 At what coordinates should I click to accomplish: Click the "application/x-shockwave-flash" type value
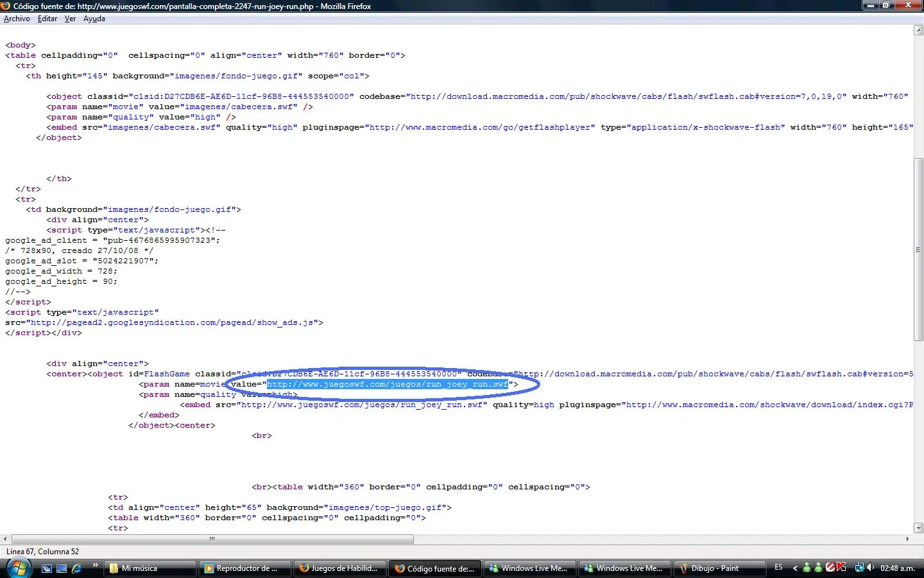point(706,127)
